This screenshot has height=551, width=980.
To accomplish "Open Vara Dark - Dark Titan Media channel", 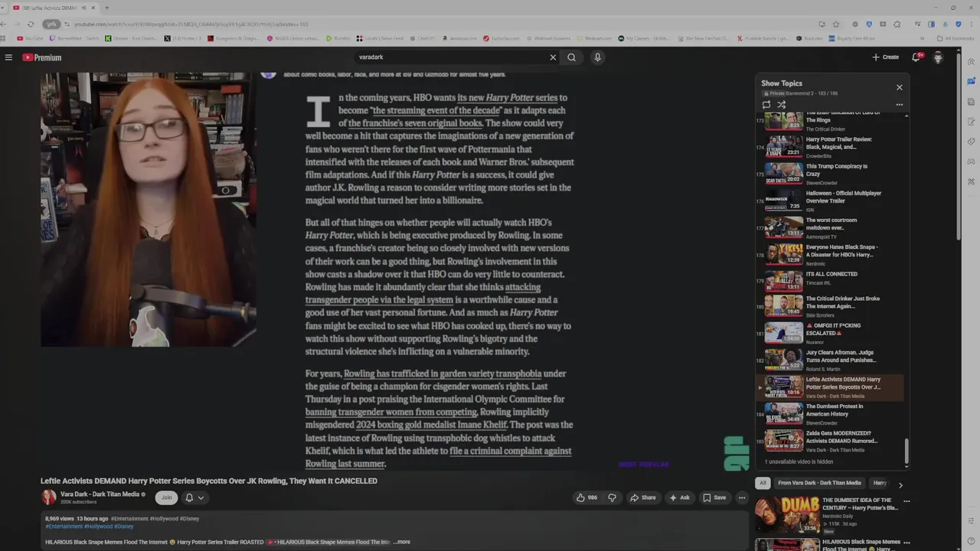I will [x=100, y=494].
